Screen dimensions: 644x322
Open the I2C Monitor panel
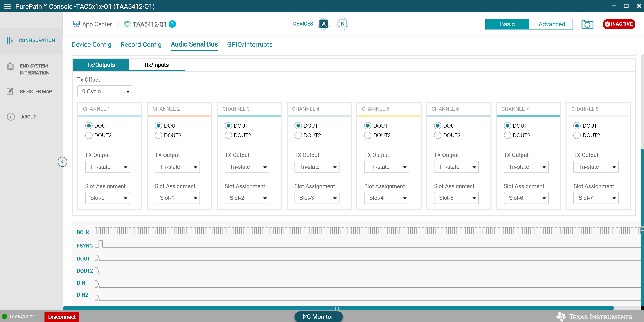pyautogui.click(x=318, y=317)
